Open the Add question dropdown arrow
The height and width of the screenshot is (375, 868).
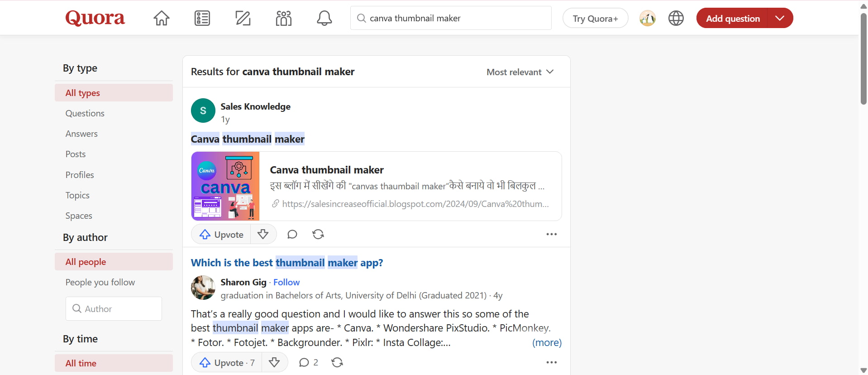tap(780, 18)
